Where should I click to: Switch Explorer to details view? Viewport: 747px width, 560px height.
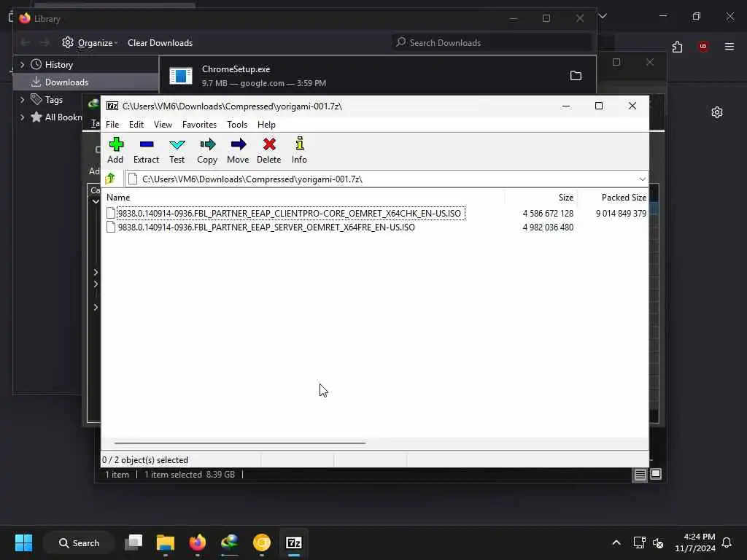640,474
